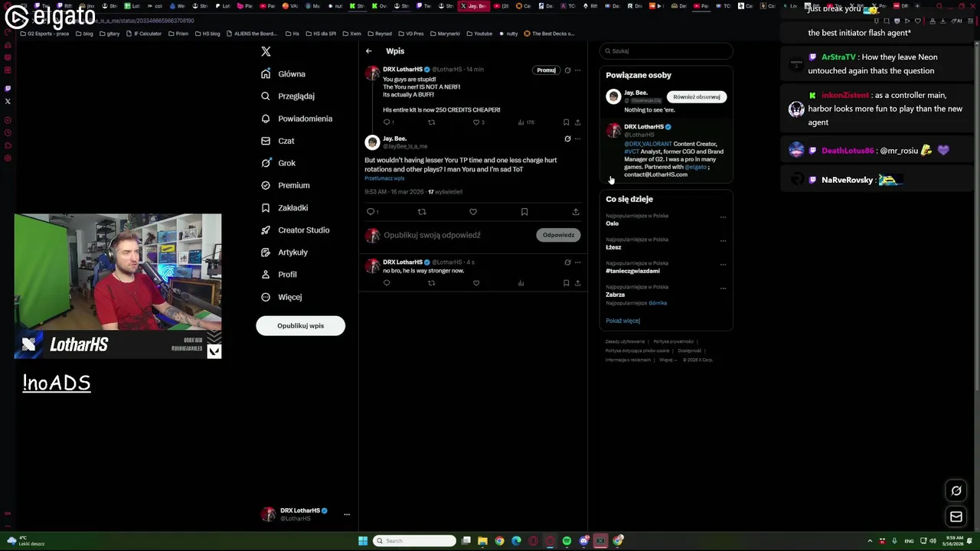Reply to Jay. Bee.'s main post
Screen dimensions: 980x551
pos(371,212)
